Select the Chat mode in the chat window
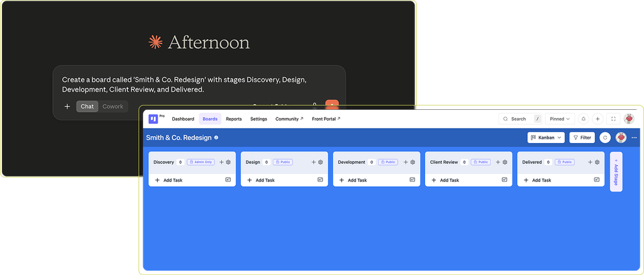This screenshot has width=644, height=275. (87, 107)
